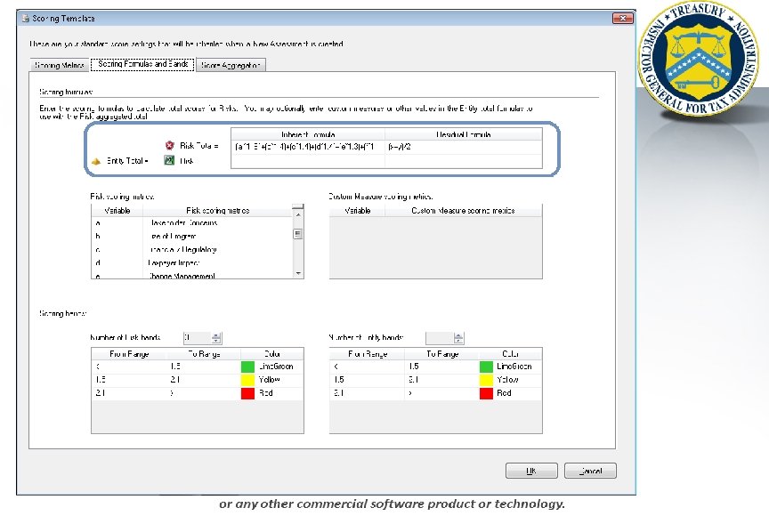This screenshot has width=769, height=532.
Task: Click the Residual Formula column header
Action: point(464,134)
